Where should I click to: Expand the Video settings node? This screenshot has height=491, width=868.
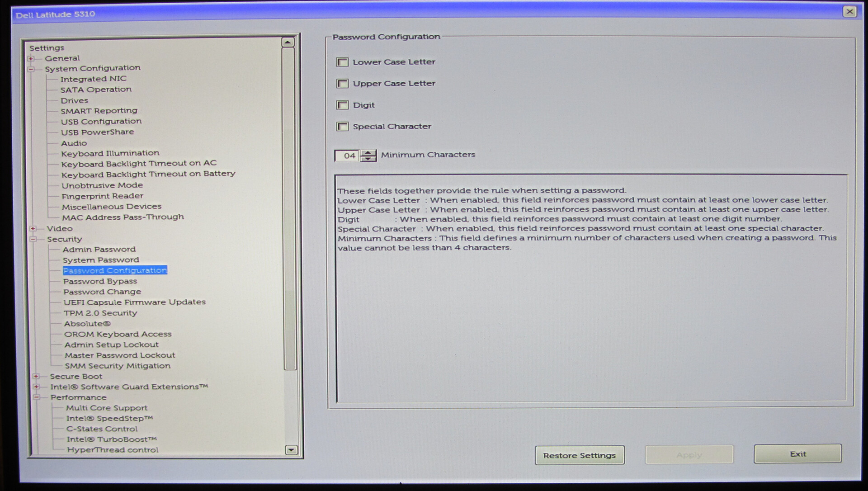tap(33, 229)
